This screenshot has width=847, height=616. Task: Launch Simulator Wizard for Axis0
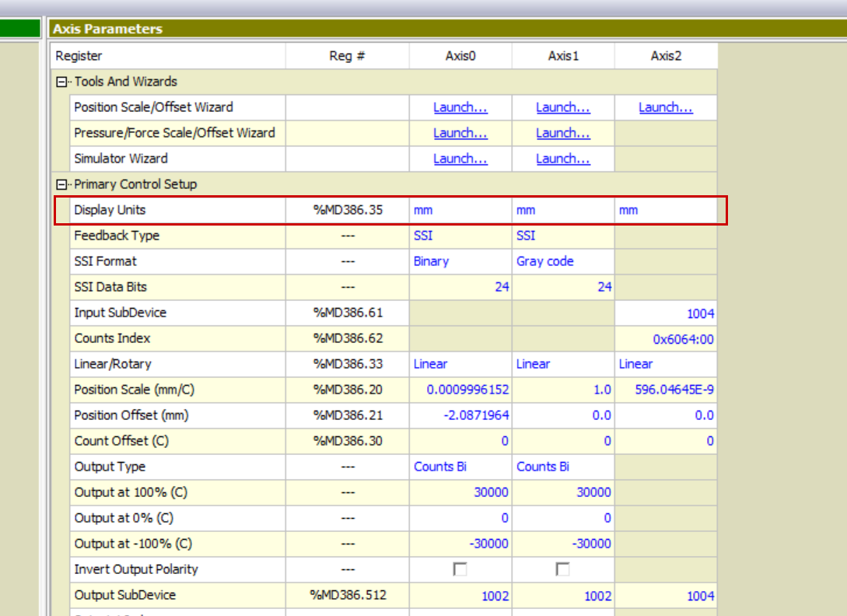(460, 159)
